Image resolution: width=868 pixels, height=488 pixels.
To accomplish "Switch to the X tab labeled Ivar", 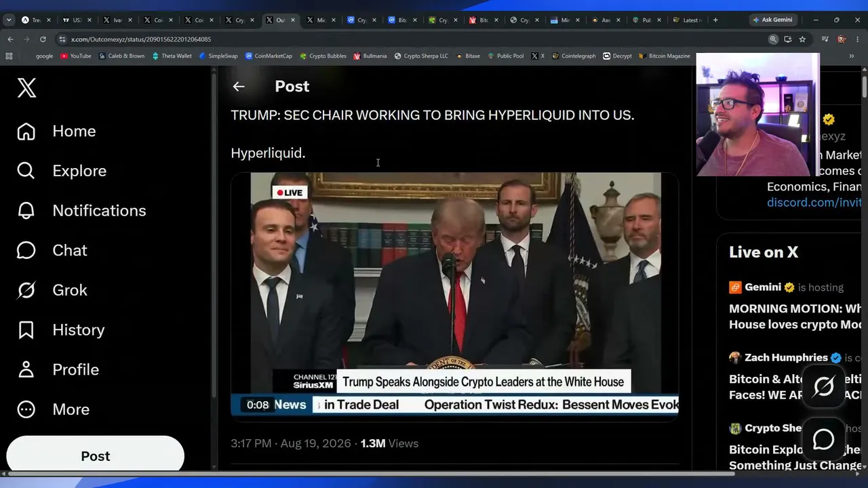I will click(117, 20).
